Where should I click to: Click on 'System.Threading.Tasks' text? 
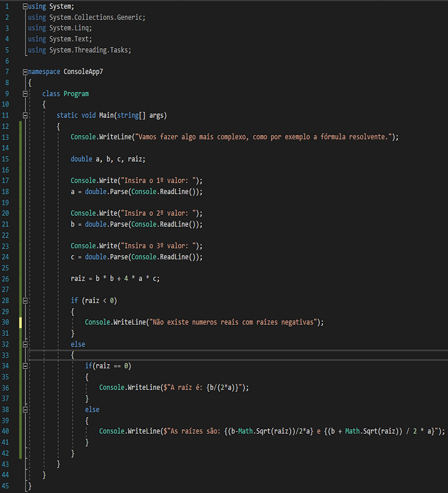coord(89,50)
